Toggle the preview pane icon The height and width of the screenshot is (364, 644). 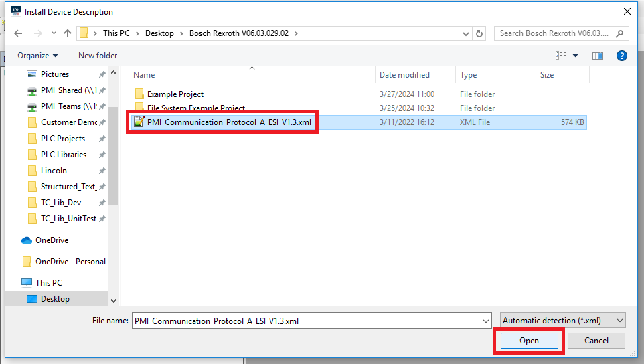click(x=598, y=56)
